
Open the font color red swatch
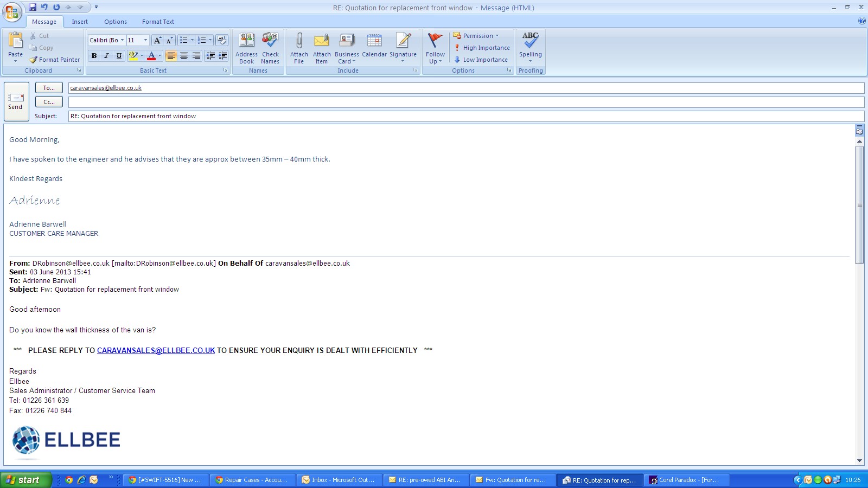tap(151, 56)
